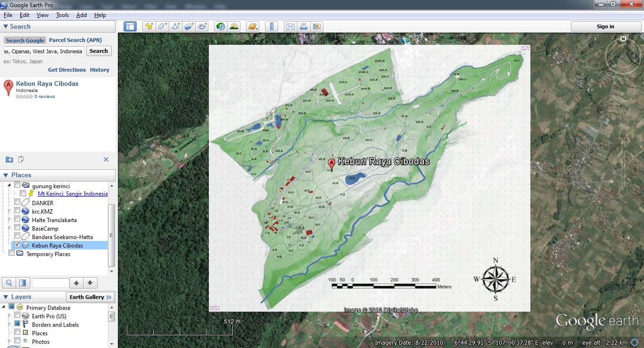The image size is (644, 348).
Task: Start recording a tour
Action: [202, 26]
